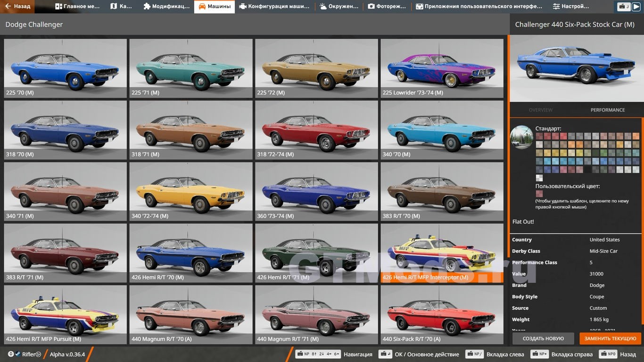Select the 318 '70 (M) configuration

coord(66,130)
